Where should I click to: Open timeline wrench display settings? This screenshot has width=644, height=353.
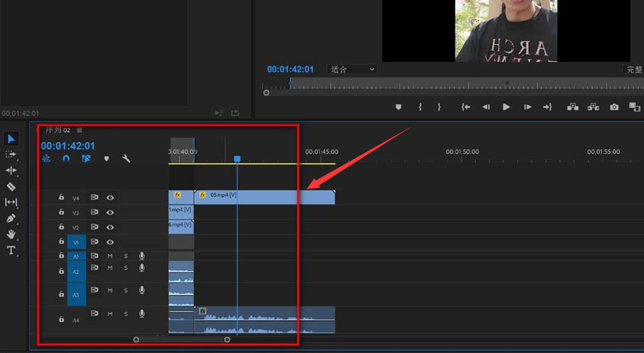(126, 159)
